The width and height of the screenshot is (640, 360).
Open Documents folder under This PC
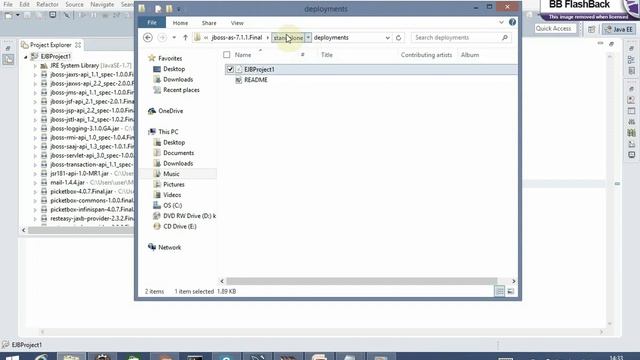[x=178, y=153]
